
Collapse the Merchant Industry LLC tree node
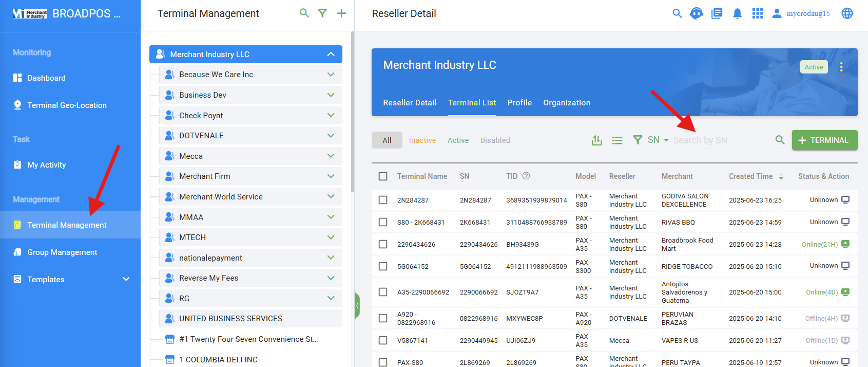(x=331, y=54)
